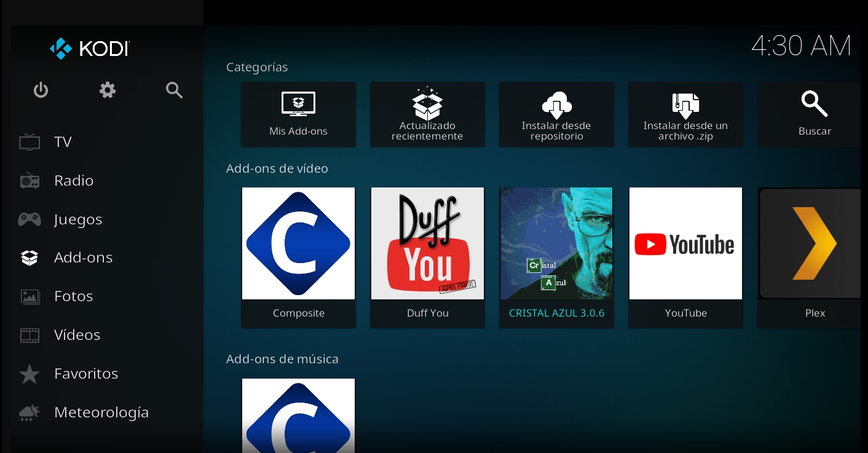Click Instalar desde un archivo .zip

pos(685,114)
